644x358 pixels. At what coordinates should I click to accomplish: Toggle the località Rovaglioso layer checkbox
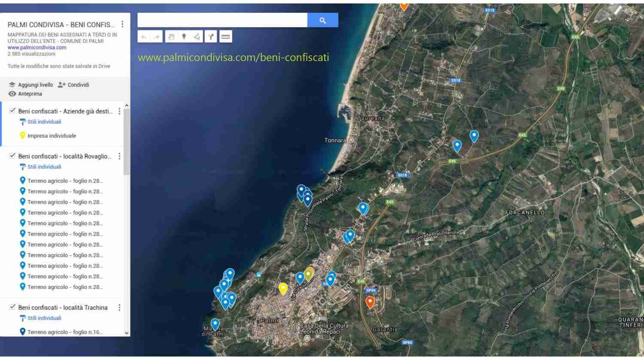click(12, 156)
